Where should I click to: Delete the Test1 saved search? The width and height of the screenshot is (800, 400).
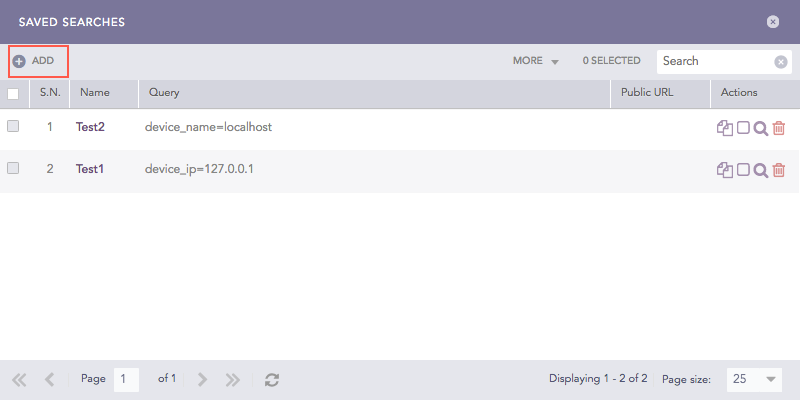coord(779,170)
